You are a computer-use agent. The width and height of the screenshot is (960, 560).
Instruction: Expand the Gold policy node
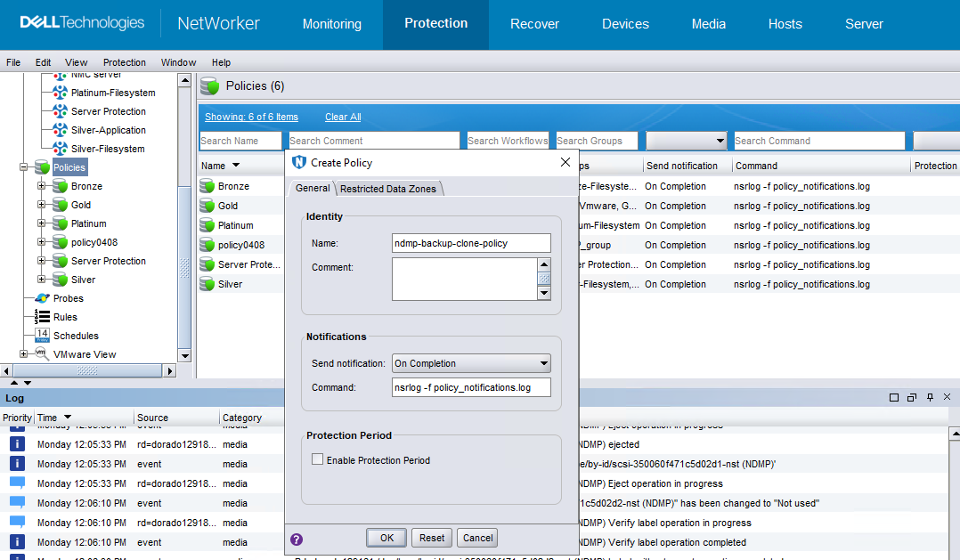coord(42,205)
